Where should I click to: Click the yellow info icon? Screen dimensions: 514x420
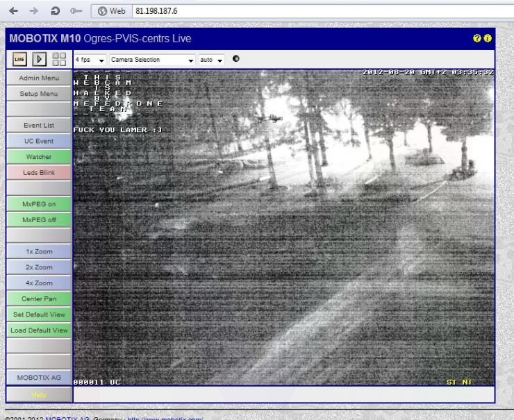pos(488,38)
